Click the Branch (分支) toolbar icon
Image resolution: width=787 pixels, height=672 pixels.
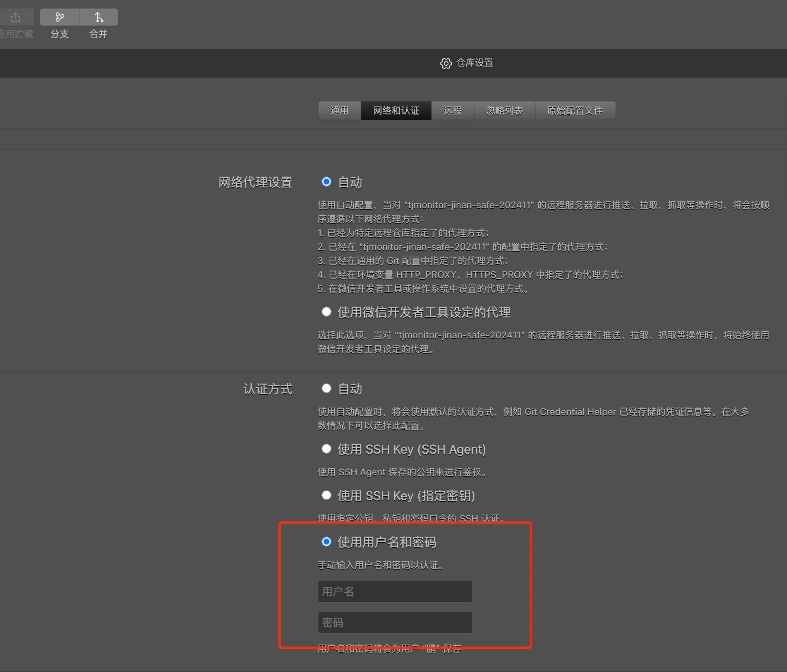[60, 17]
